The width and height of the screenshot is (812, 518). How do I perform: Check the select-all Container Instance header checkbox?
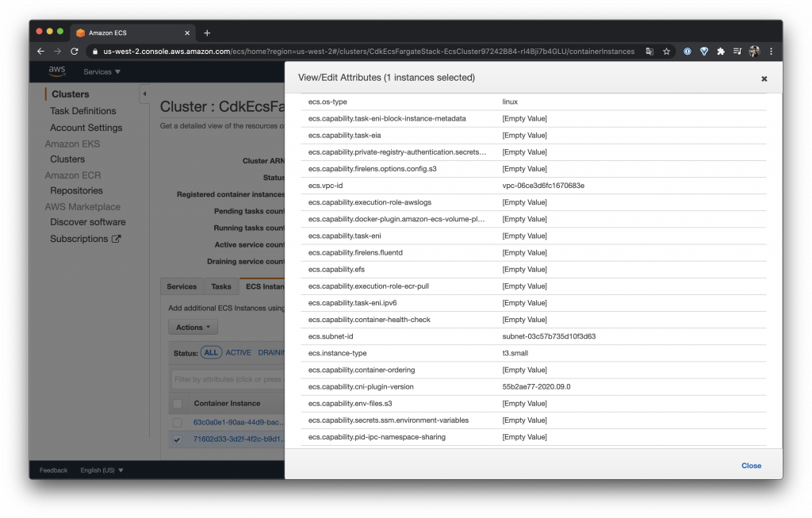[x=178, y=404]
